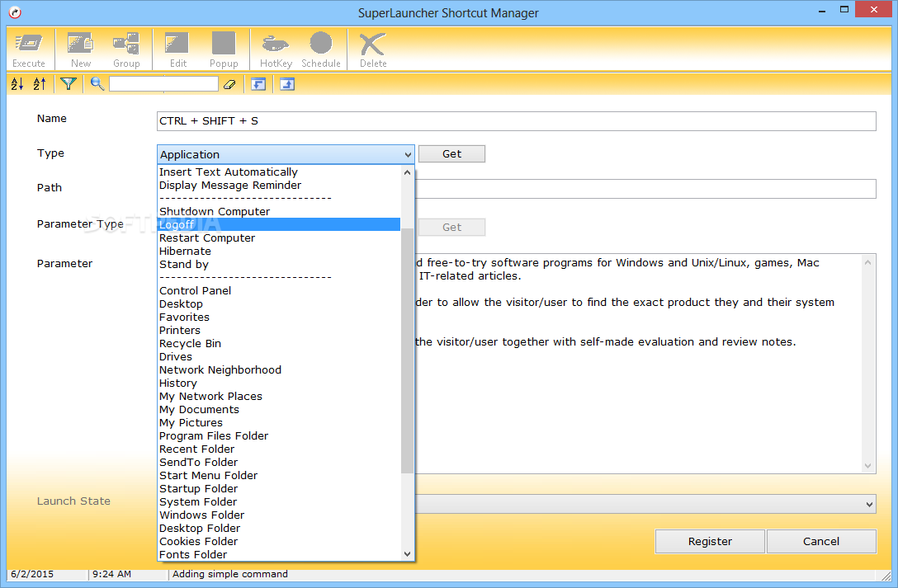Screen dimensions: 898x588
Task: Click the New shortcut toolbar icon
Action: 81,49
